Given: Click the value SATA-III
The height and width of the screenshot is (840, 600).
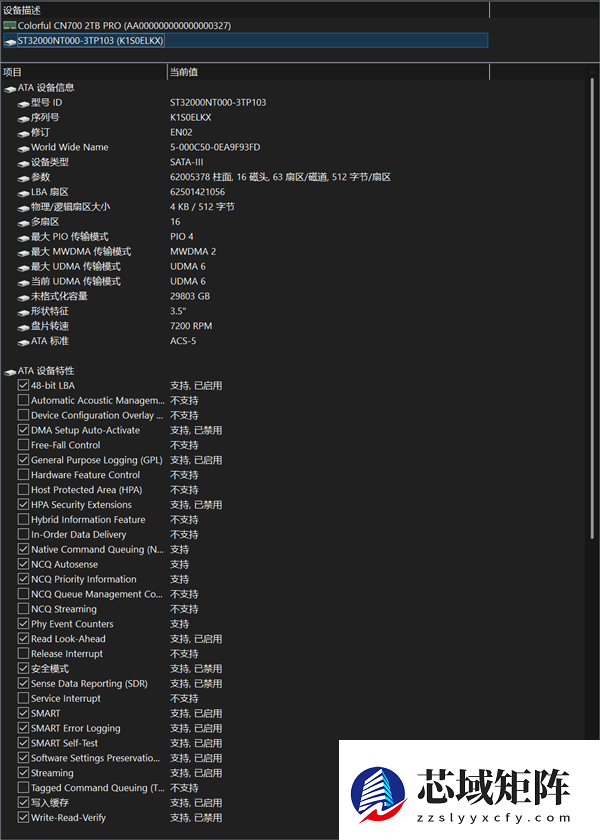Looking at the screenshot, I should (x=186, y=162).
